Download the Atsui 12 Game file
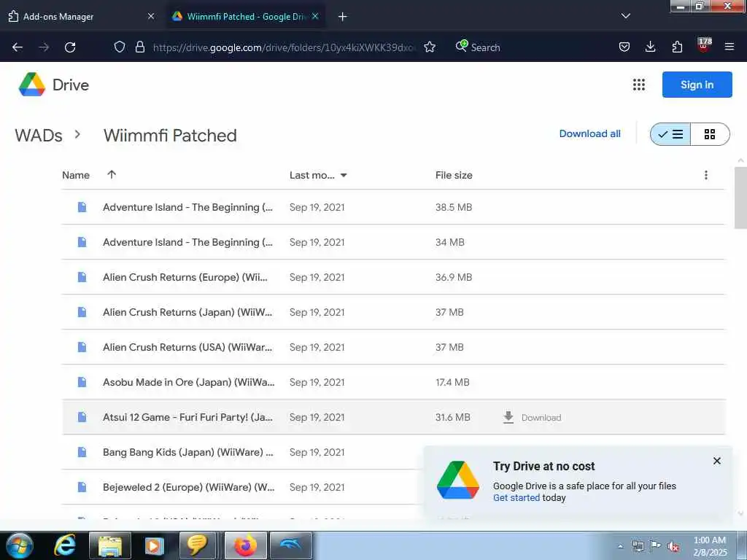Image resolution: width=747 pixels, height=560 pixels. 532,418
